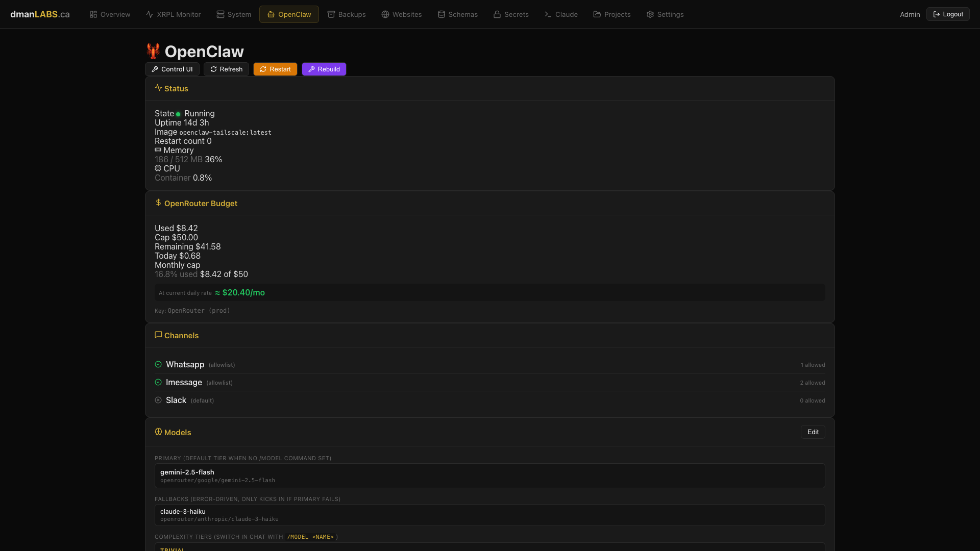Click the lobster icon beside OpenClaw title

[x=153, y=51]
